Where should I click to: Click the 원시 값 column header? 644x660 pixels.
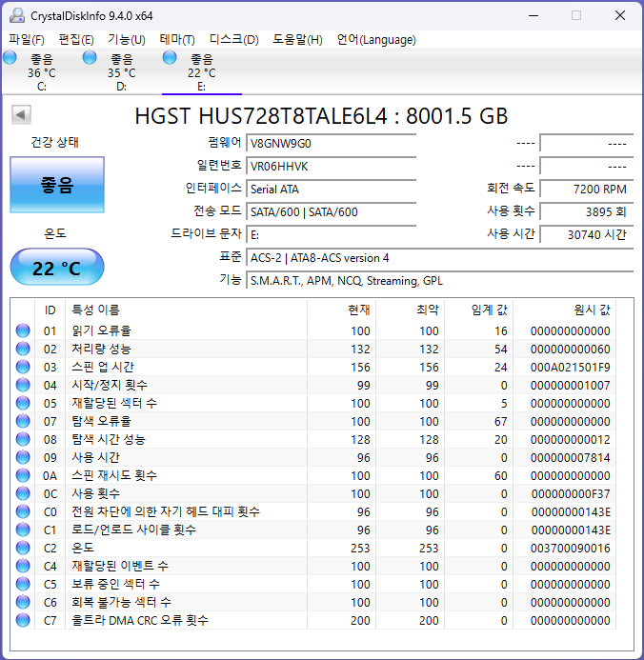[564, 310]
